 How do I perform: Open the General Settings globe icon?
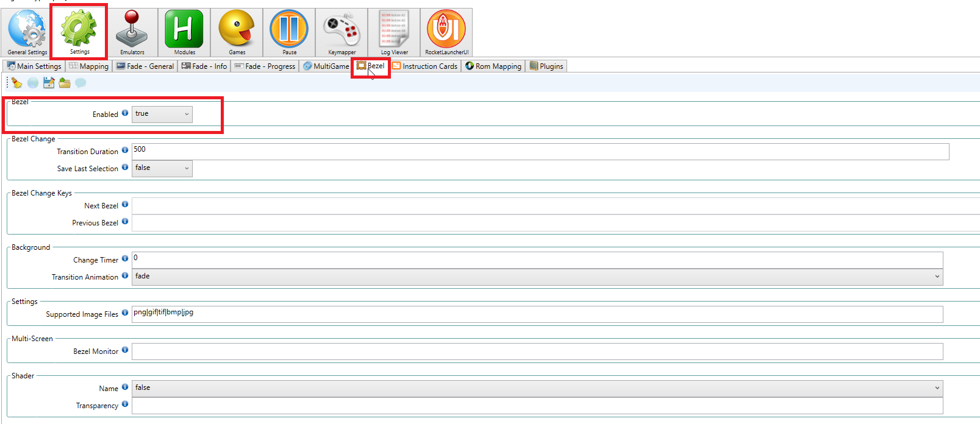click(27, 32)
